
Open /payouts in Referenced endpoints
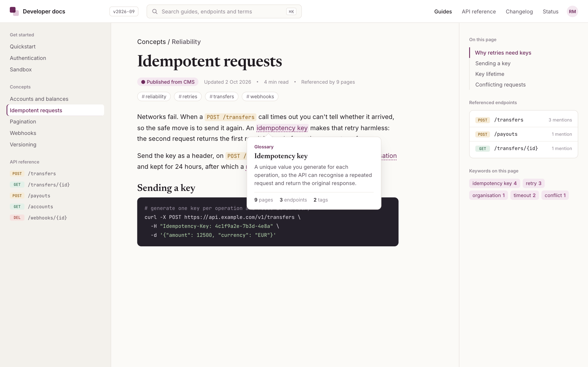click(524, 134)
